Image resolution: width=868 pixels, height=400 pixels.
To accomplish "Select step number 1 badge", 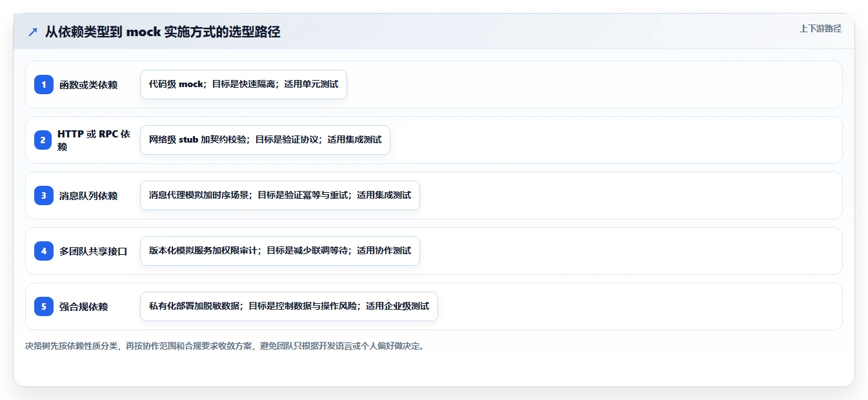I will tap(44, 84).
